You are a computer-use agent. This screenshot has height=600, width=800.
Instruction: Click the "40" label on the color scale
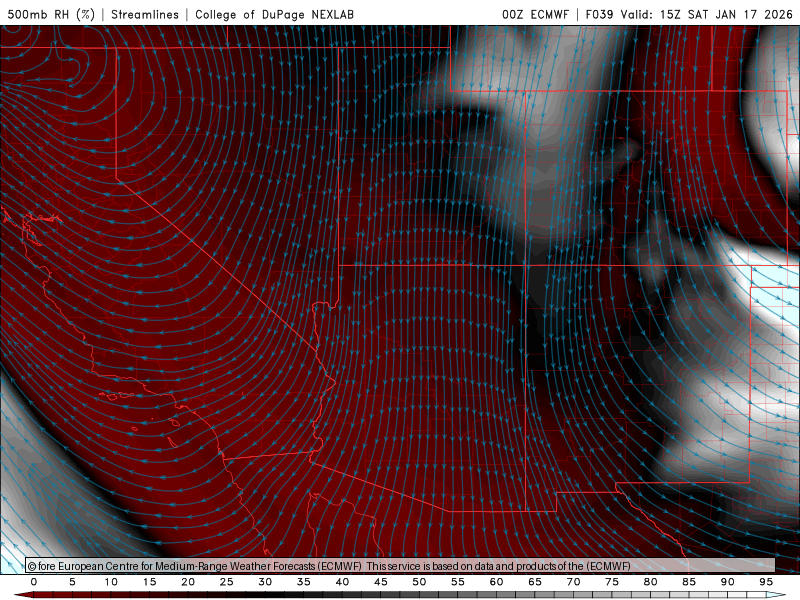[342, 582]
